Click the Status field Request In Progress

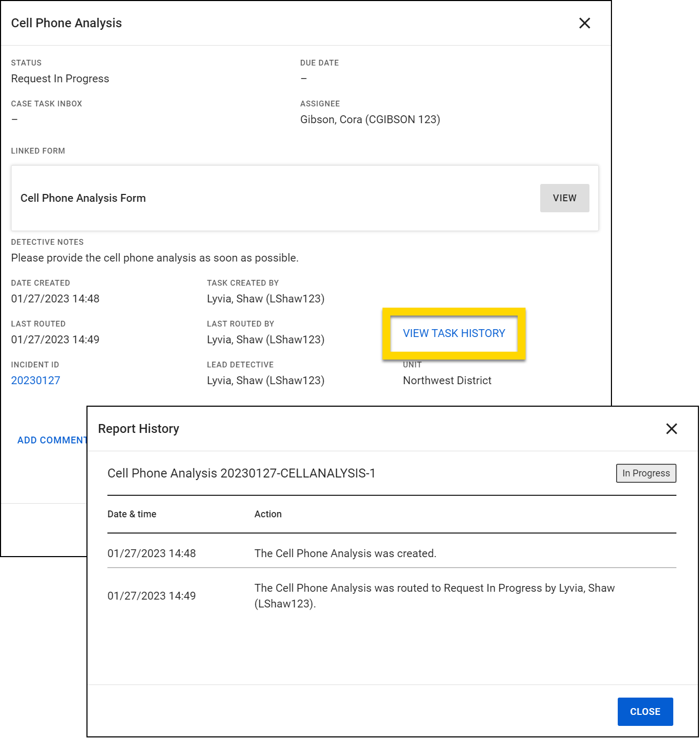(60, 79)
